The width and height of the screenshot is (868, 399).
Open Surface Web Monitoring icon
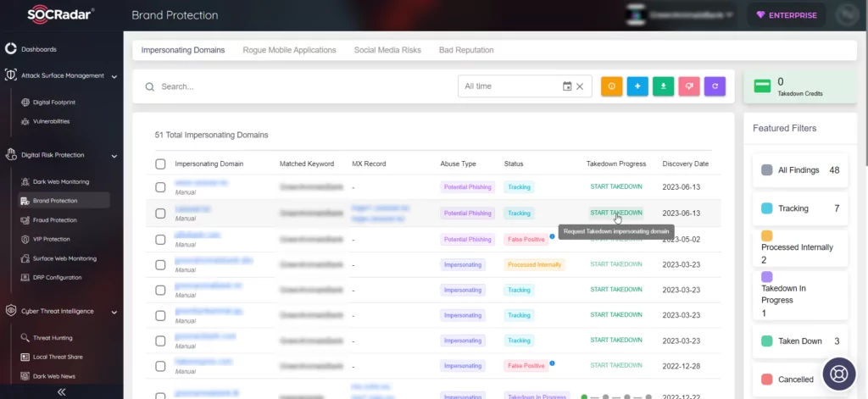[25, 258]
